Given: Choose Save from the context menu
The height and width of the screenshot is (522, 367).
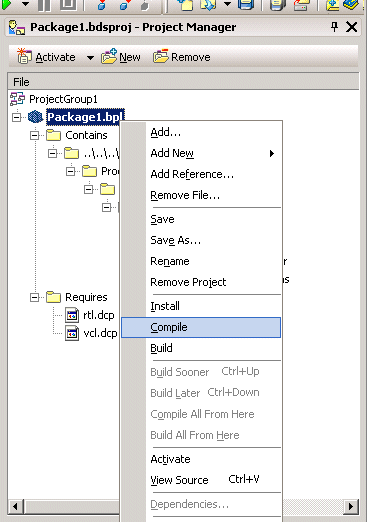Looking at the screenshot, I should point(201,219).
